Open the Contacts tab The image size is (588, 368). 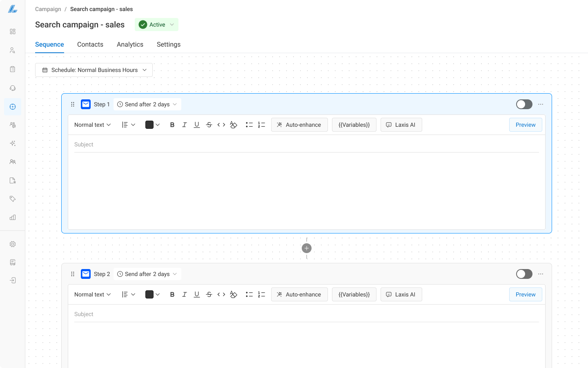pos(90,45)
